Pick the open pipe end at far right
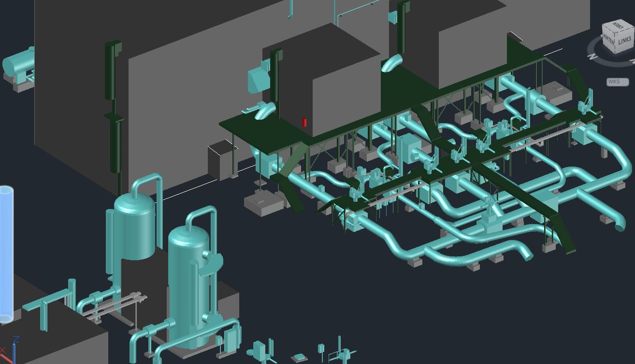Image resolution: width=635 pixels, height=364 pixels. click(x=620, y=227)
